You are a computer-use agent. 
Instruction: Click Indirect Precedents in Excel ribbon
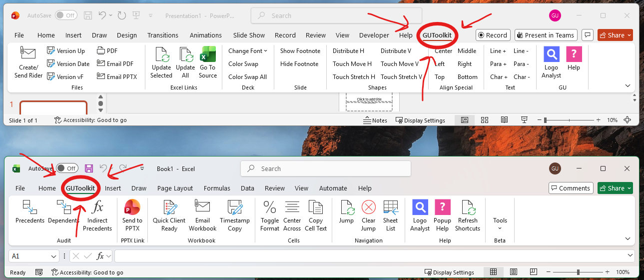(97, 215)
